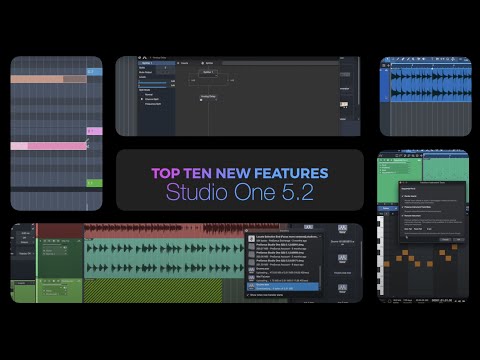480x360 pixels.
Task: Select 'Frequency Split' split mode option
Action: coord(153,104)
